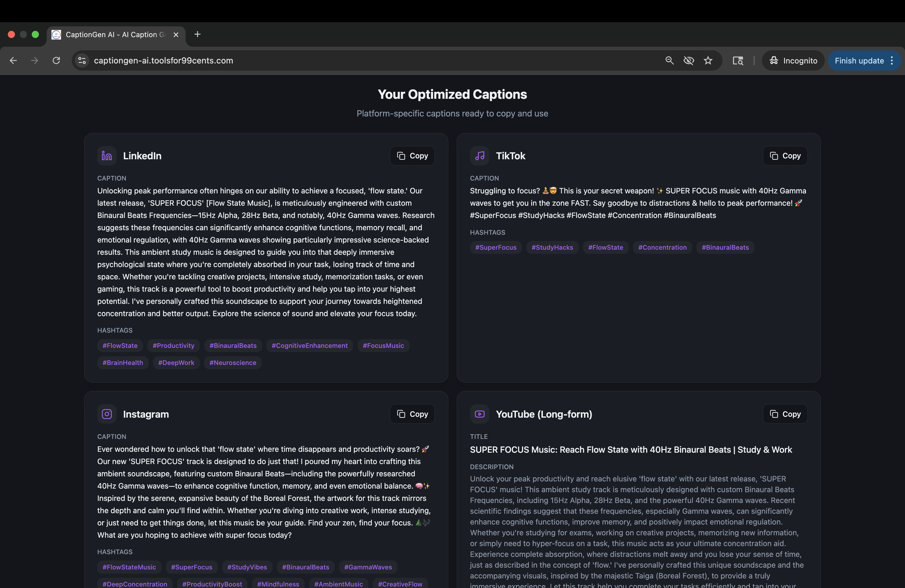
Task: Click the tracking protection eye icon
Action: [689, 60]
